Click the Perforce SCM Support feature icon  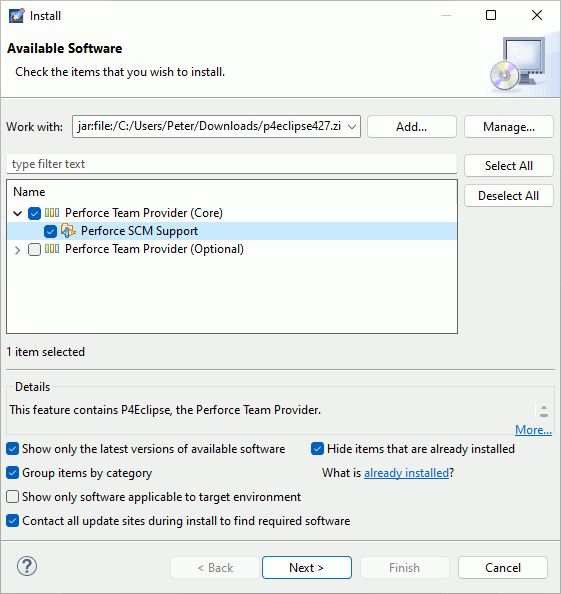point(68,231)
